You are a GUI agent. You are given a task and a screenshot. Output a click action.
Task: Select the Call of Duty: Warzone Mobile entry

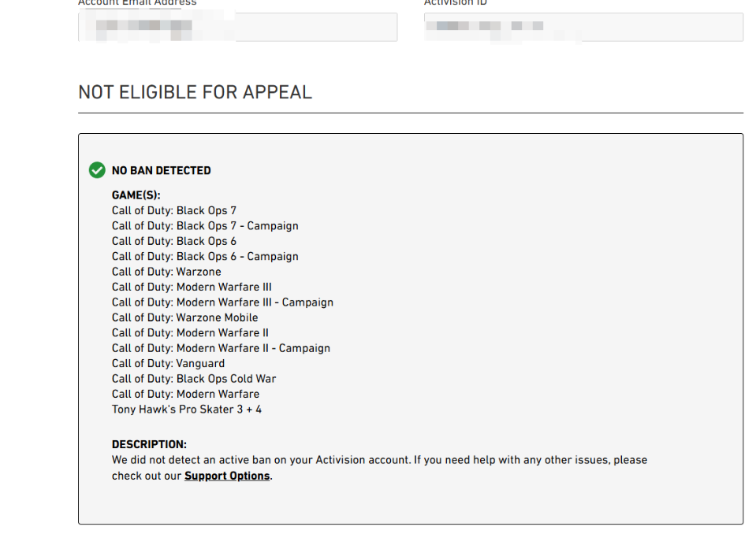pos(184,317)
